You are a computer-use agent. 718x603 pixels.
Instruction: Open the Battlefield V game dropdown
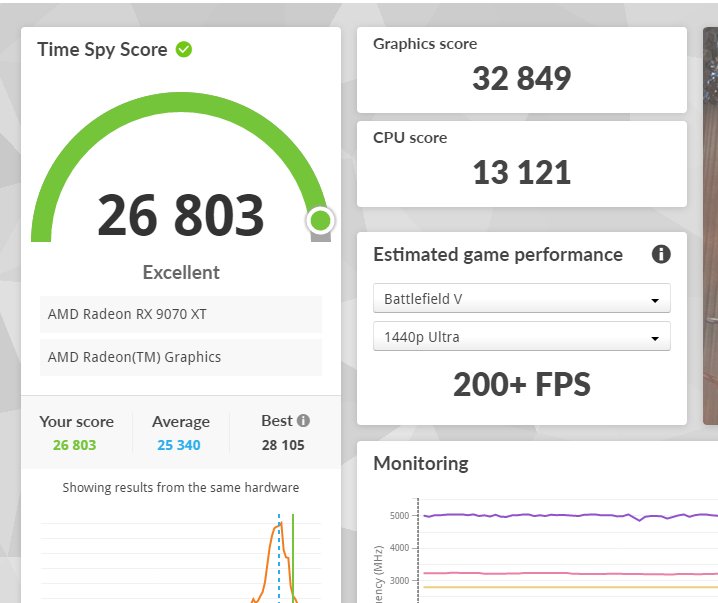click(x=522, y=299)
